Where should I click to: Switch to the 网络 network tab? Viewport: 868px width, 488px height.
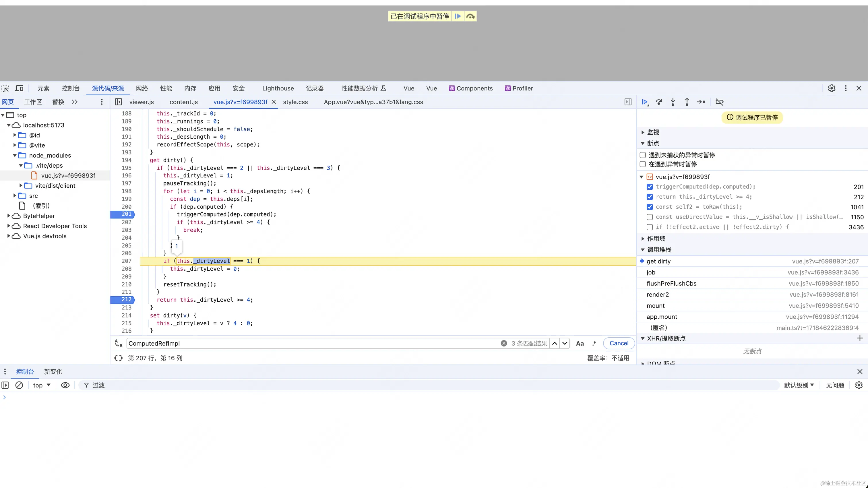click(142, 88)
